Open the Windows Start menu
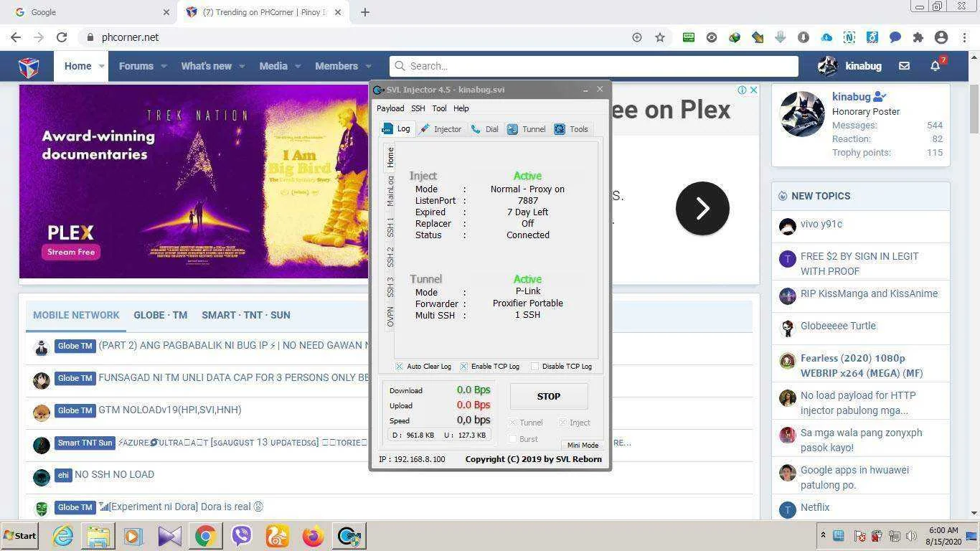 [20, 536]
